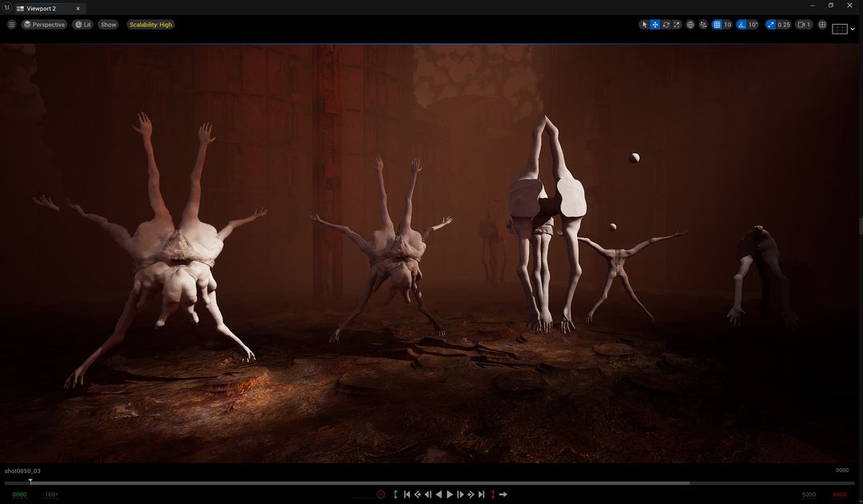Open the Perspective view type dropdown
Image resolution: width=863 pixels, height=504 pixels.
click(x=44, y=25)
